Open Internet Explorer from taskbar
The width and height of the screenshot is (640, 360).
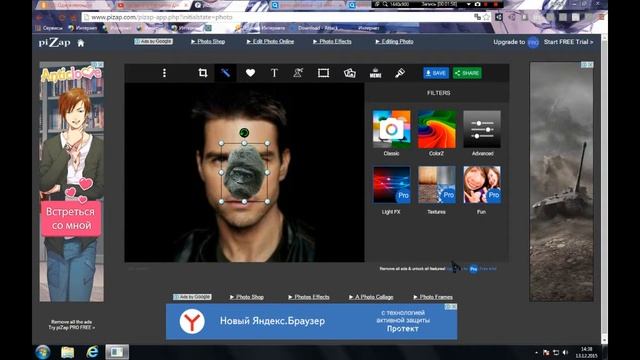coord(92,352)
